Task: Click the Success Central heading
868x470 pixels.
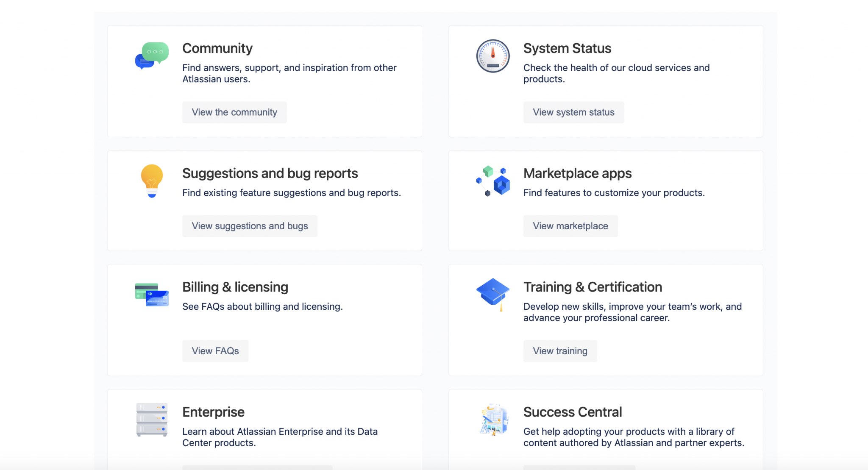Action: click(x=572, y=412)
